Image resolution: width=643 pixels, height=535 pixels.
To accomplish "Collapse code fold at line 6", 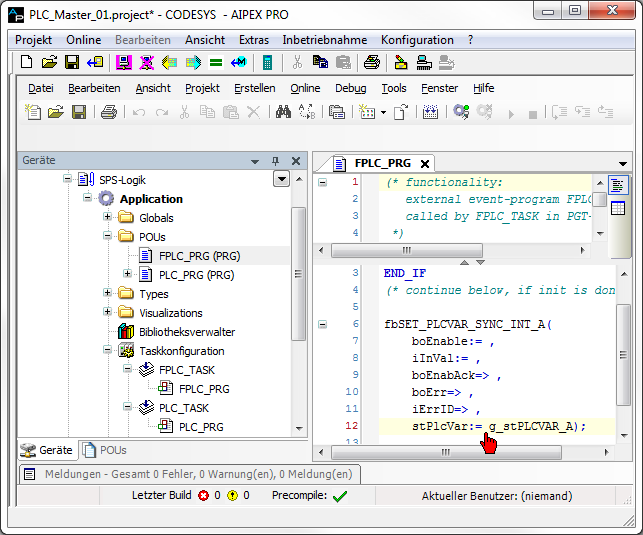I will pos(323,325).
